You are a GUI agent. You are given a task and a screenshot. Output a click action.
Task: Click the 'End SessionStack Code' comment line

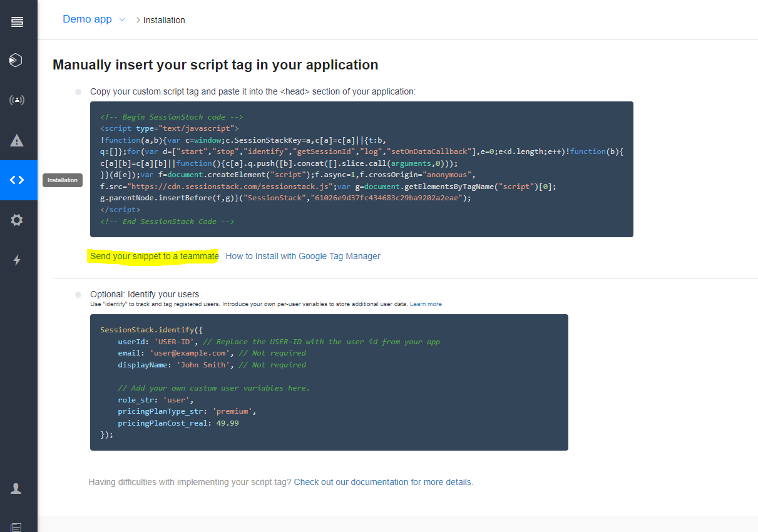tap(167, 222)
